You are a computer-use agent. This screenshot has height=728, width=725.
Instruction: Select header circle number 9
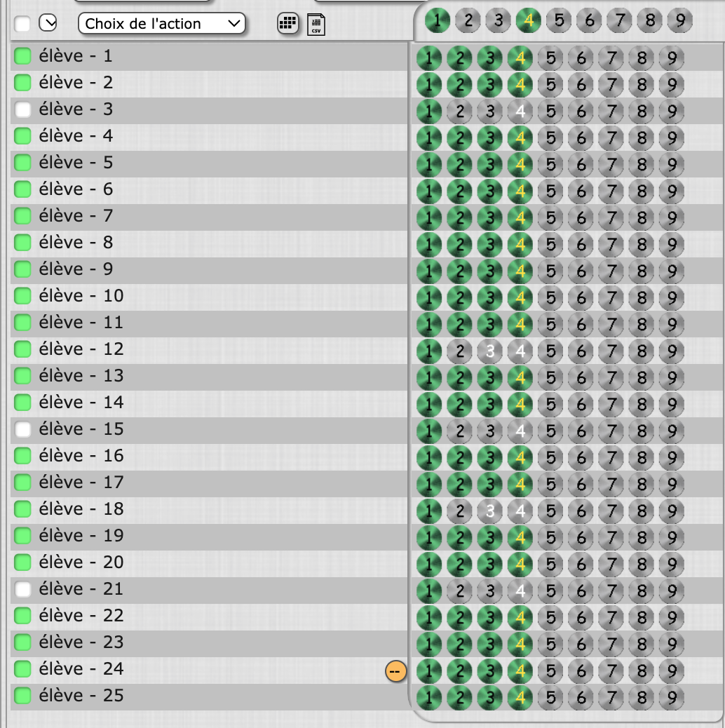pyautogui.click(x=679, y=21)
